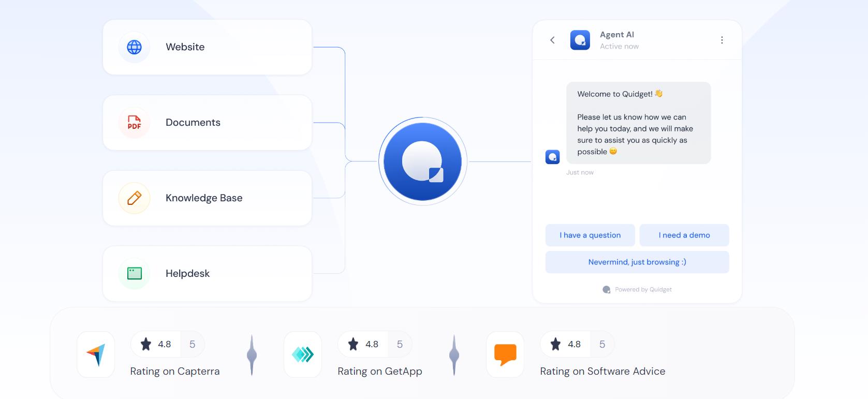The width and height of the screenshot is (868, 399).
Task: Click the green Helpdesk window icon
Action: pos(134,273)
